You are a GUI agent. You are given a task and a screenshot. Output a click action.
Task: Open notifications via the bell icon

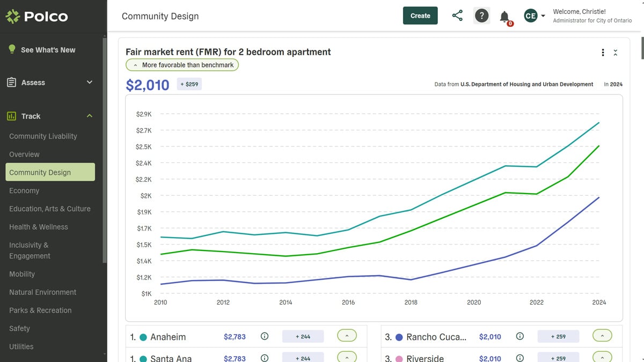(x=504, y=16)
